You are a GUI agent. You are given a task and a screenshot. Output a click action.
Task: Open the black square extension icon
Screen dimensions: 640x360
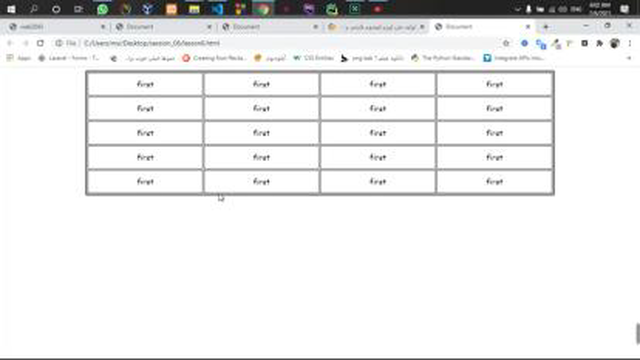point(584,43)
